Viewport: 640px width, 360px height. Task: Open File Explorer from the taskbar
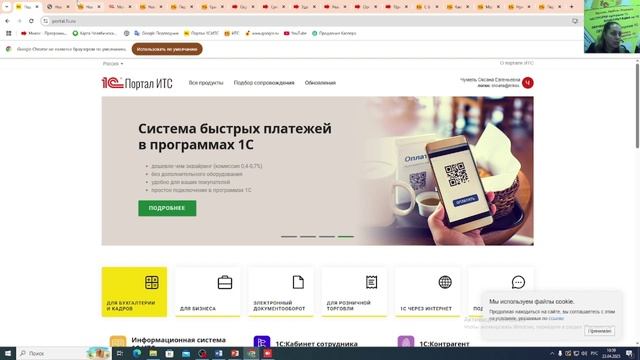tap(153, 353)
